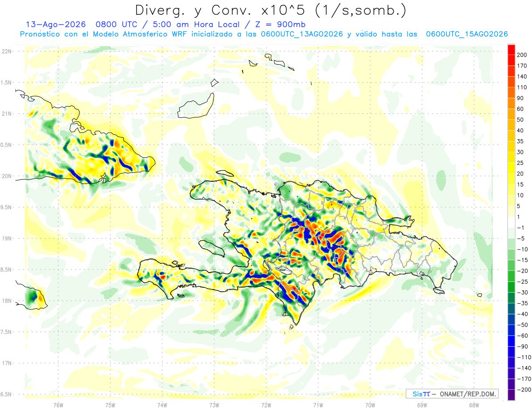The height and width of the screenshot is (411, 532).
Task: Click the '6.5N' latitude axis label
Action: coord(6,394)
